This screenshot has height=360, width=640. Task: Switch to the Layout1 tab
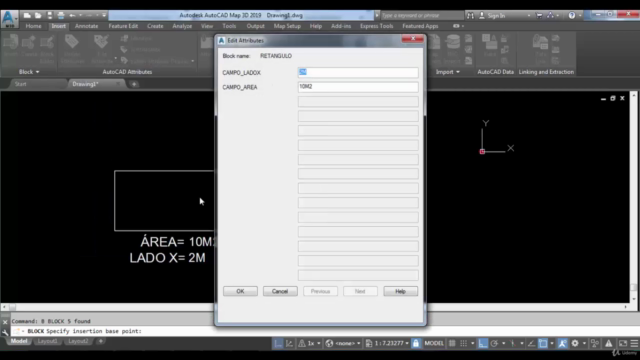pyautogui.click(x=47, y=341)
